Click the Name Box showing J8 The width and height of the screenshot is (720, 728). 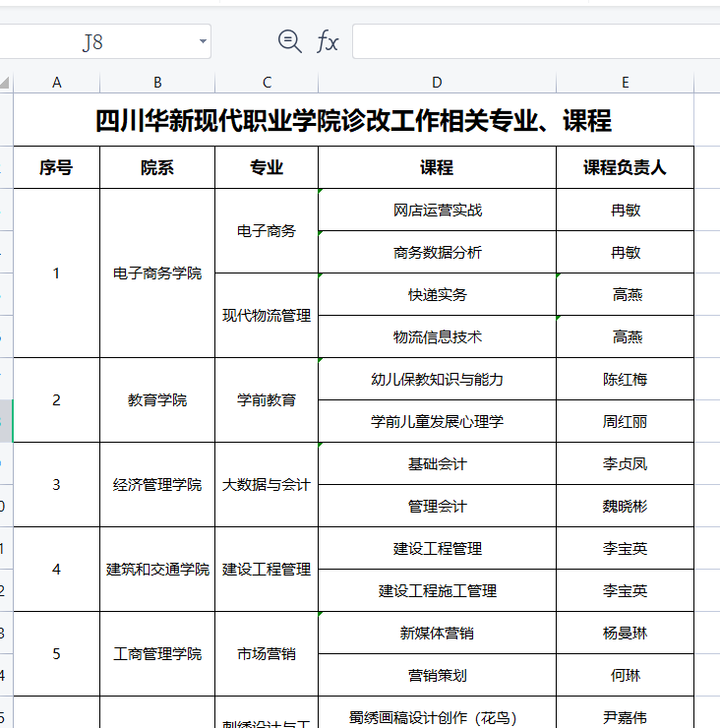pyautogui.click(x=93, y=41)
